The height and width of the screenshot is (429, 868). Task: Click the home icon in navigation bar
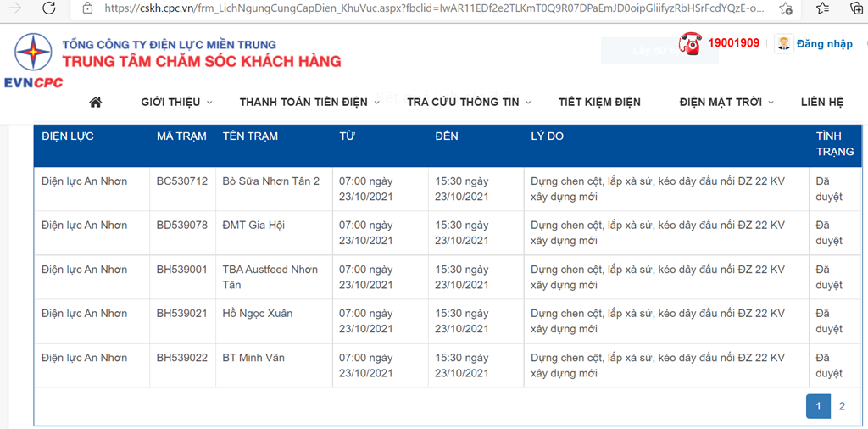95,102
